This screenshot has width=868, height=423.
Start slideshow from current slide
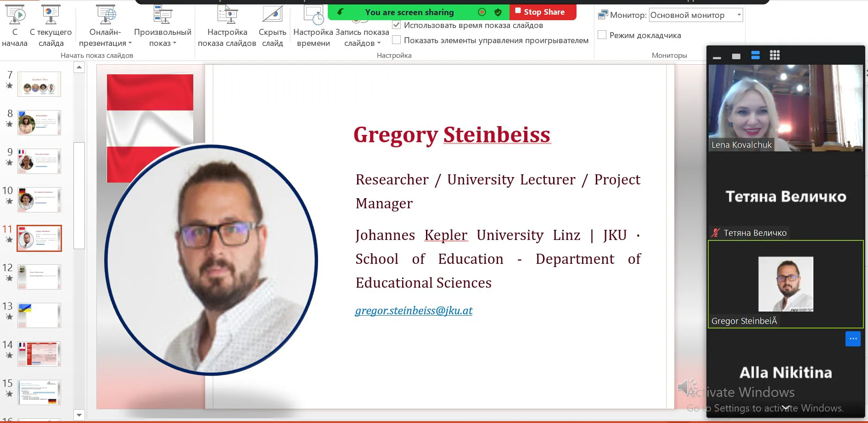click(50, 16)
